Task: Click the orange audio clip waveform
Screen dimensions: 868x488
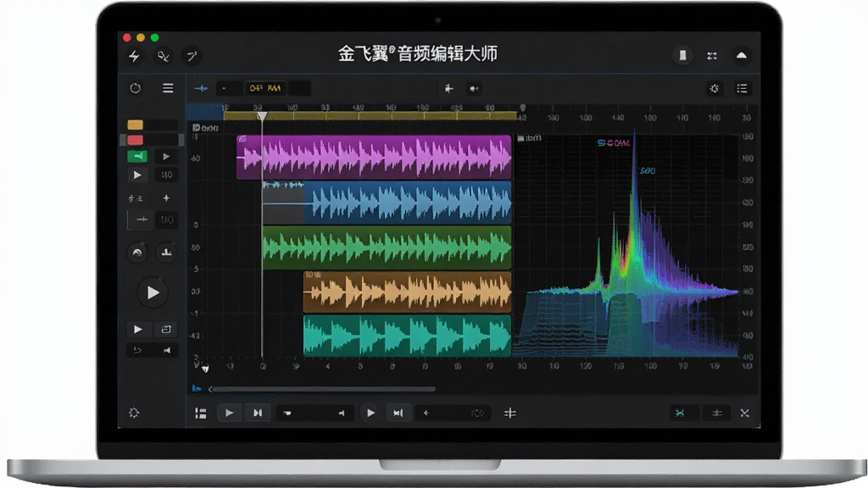Action: 408,292
